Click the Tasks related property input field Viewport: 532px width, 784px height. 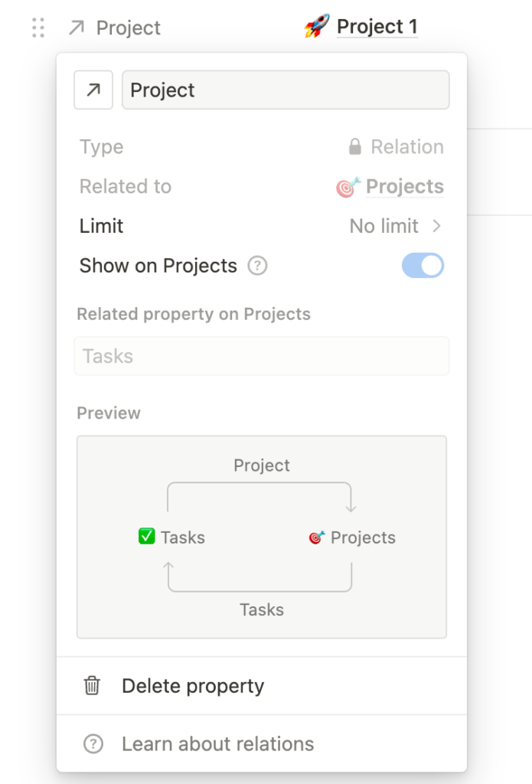click(x=261, y=355)
